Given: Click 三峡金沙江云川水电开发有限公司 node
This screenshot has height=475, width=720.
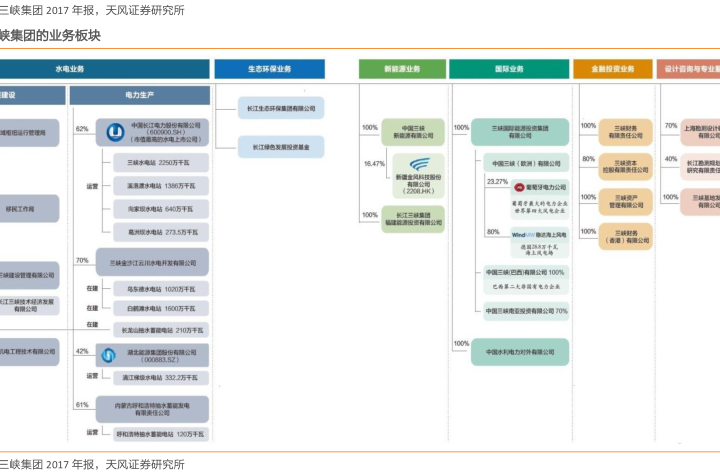Looking at the screenshot, I should [153, 263].
